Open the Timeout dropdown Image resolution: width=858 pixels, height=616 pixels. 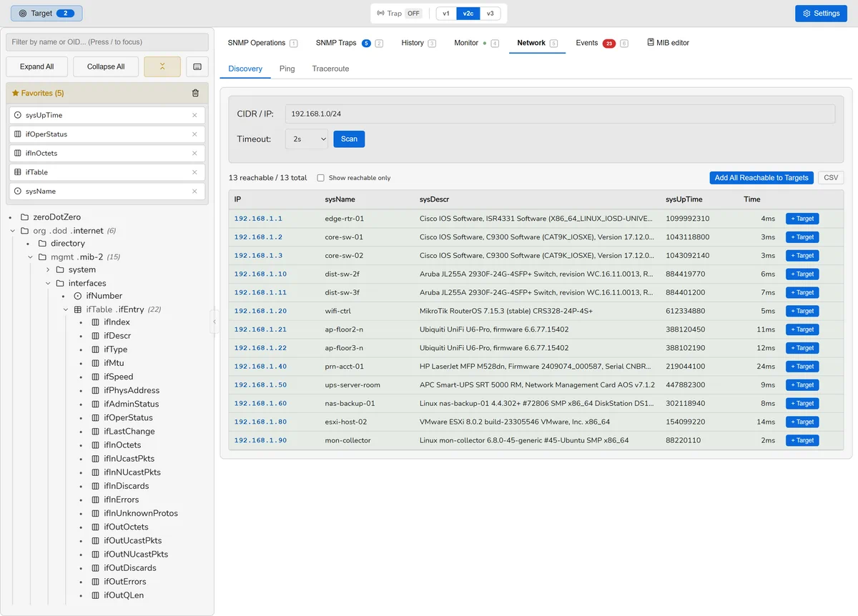pos(306,139)
